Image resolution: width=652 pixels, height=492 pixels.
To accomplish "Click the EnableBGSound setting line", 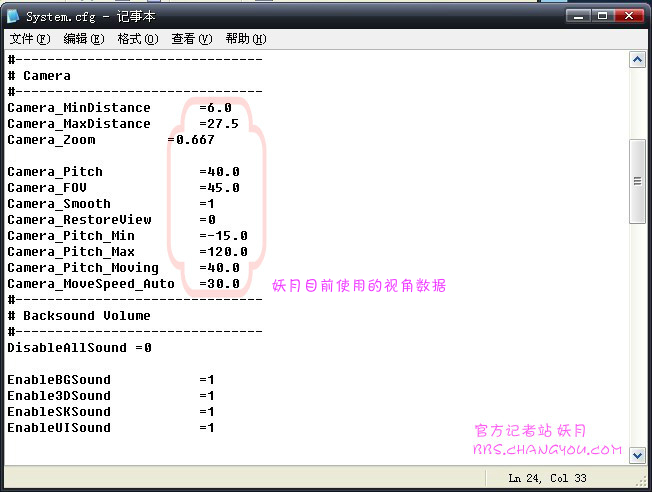I will (59, 380).
